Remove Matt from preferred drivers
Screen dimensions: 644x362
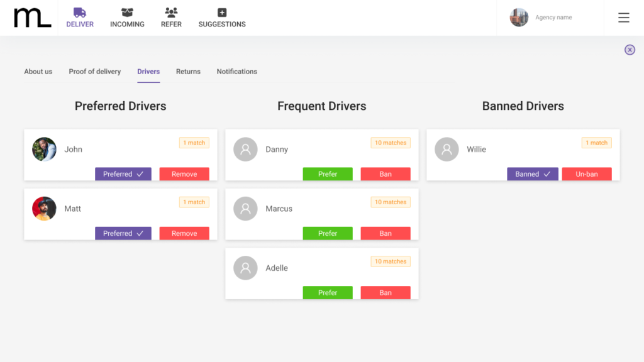point(184,233)
